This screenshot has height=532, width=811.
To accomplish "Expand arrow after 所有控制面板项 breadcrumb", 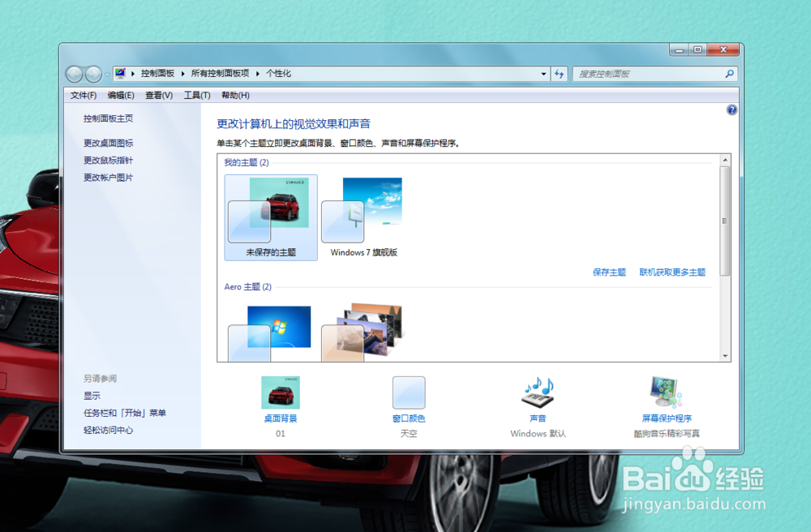I will pyautogui.click(x=257, y=74).
